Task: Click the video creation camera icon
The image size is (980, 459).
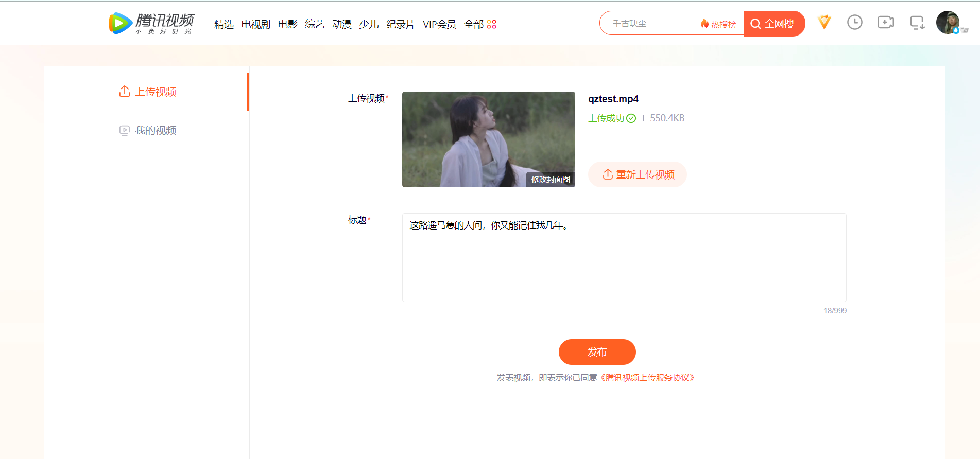Action: point(885,23)
